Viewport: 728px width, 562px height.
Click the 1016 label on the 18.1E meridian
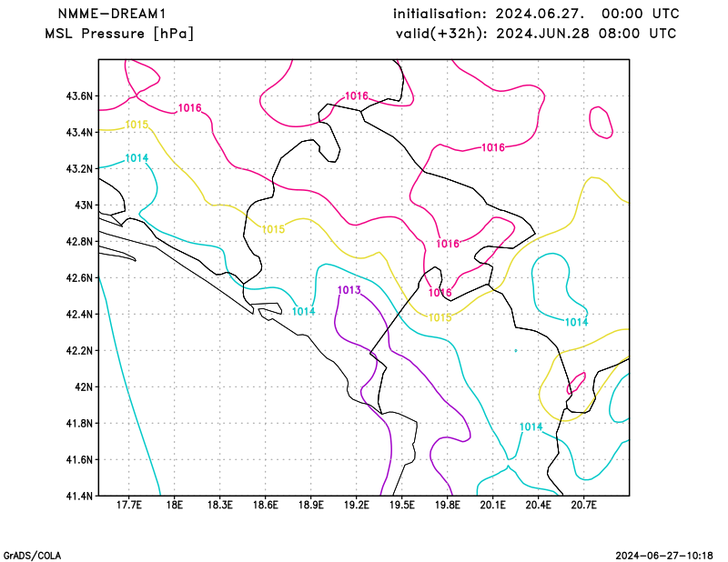[x=190, y=108]
